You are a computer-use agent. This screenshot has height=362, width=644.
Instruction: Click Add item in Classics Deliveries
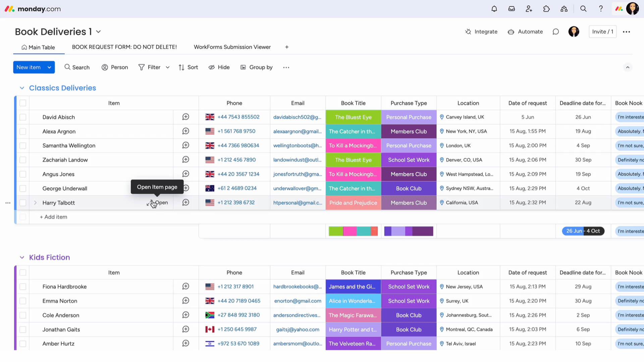(x=54, y=217)
